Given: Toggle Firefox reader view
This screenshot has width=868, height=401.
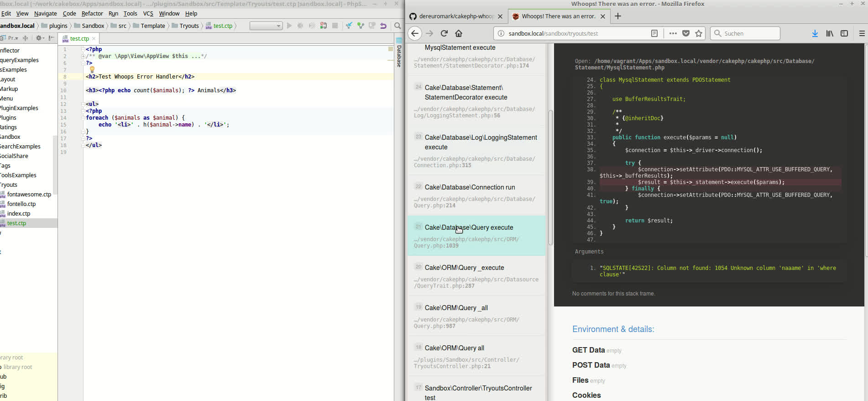Looking at the screenshot, I should click(654, 33).
